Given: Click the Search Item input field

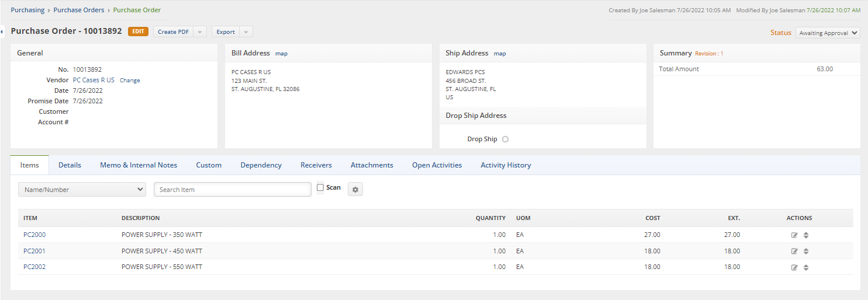Looking at the screenshot, I should 233,190.
